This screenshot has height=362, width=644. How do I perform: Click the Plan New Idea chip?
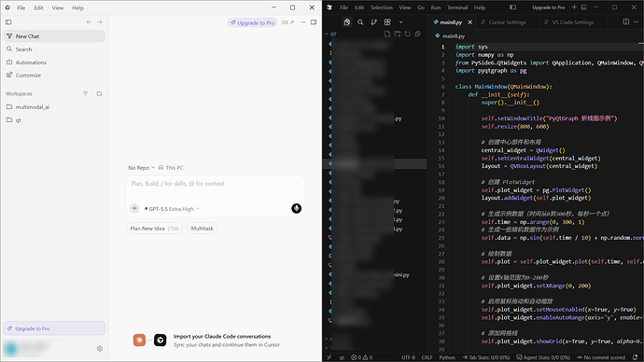point(154,229)
